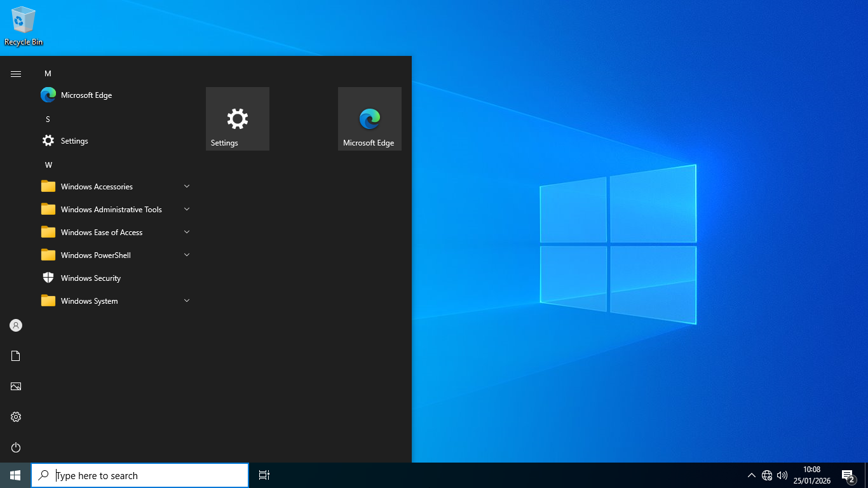This screenshot has height=488, width=868.
Task: Open Documents icon in Start sidebar
Action: 16,356
